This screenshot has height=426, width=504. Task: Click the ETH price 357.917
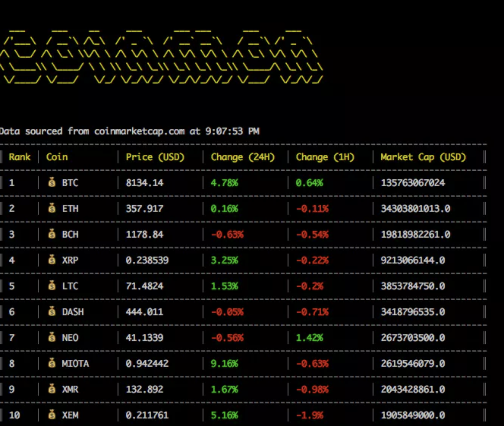(x=144, y=209)
